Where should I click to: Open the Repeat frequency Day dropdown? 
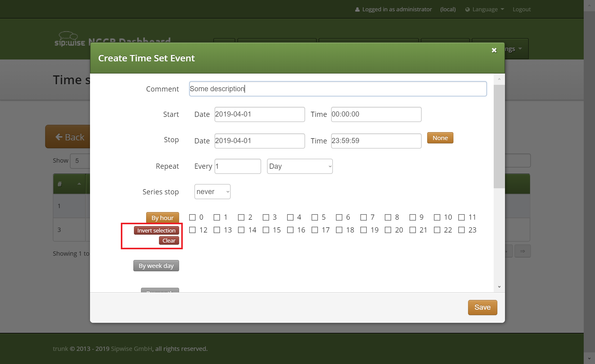coord(299,166)
